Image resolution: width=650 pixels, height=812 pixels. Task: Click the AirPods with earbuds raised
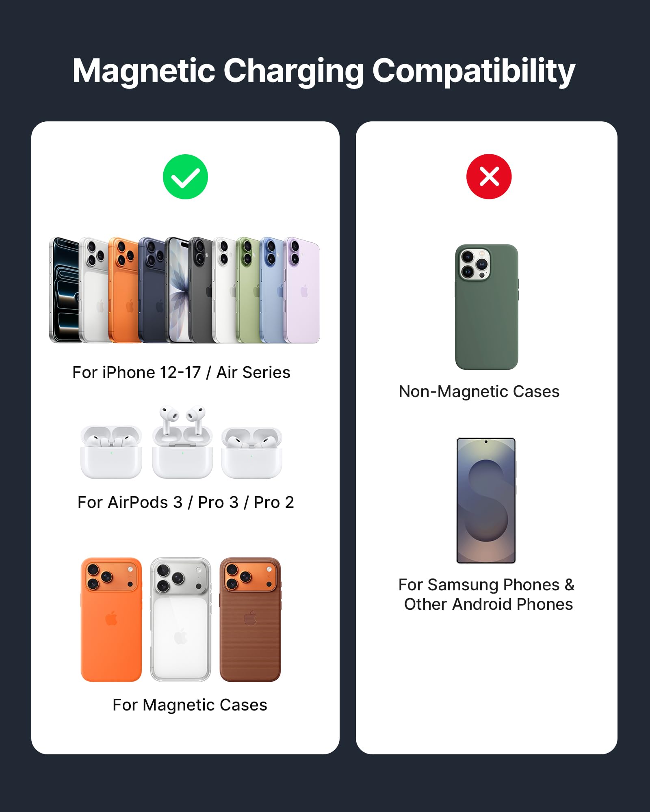coord(182,442)
